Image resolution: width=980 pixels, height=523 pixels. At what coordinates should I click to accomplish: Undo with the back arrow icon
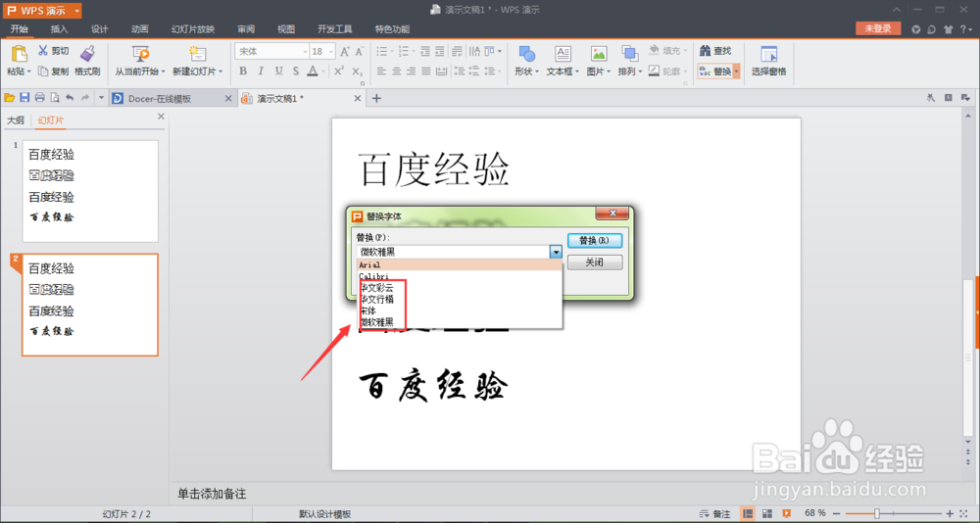point(70,98)
